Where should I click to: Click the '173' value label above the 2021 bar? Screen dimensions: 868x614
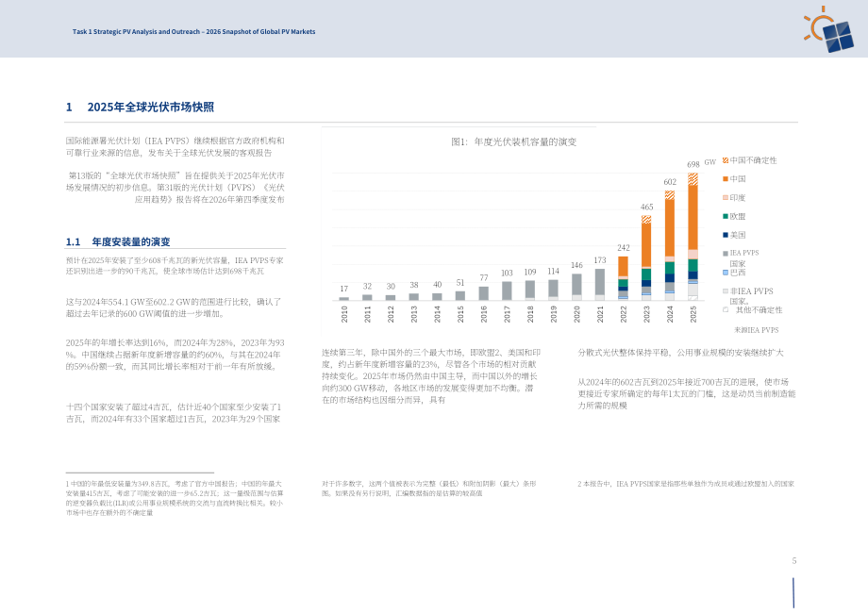[x=600, y=260]
